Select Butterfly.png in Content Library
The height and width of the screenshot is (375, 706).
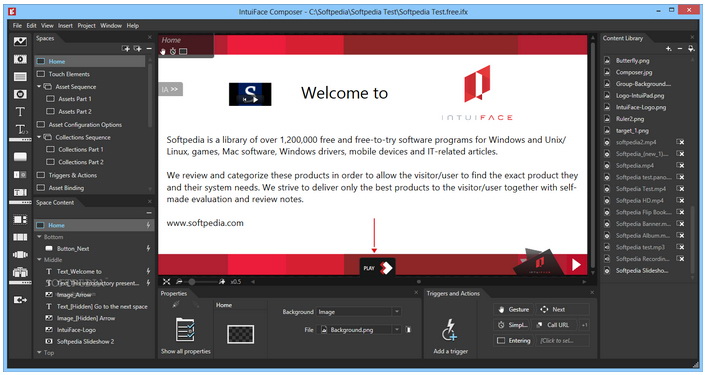coord(633,60)
